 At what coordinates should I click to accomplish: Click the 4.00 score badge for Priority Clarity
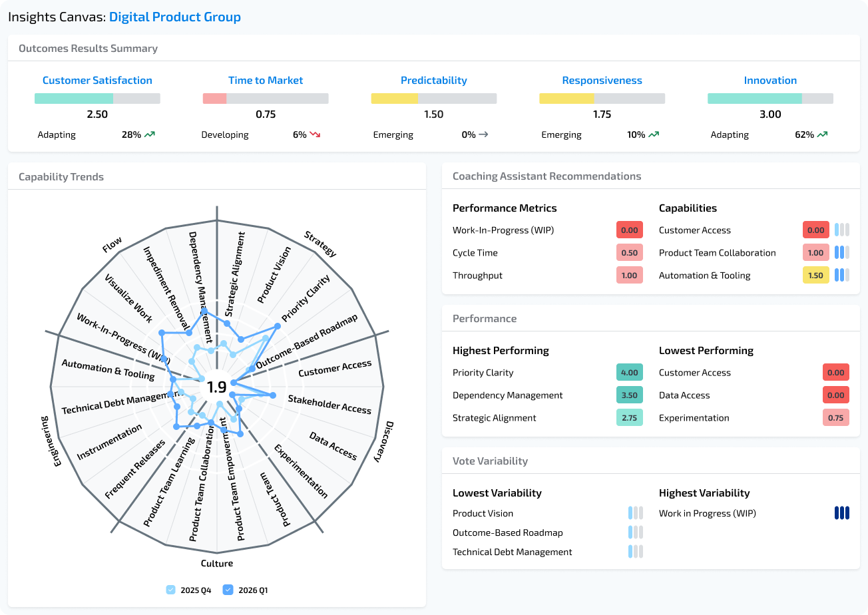pyautogui.click(x=629, y=372)
